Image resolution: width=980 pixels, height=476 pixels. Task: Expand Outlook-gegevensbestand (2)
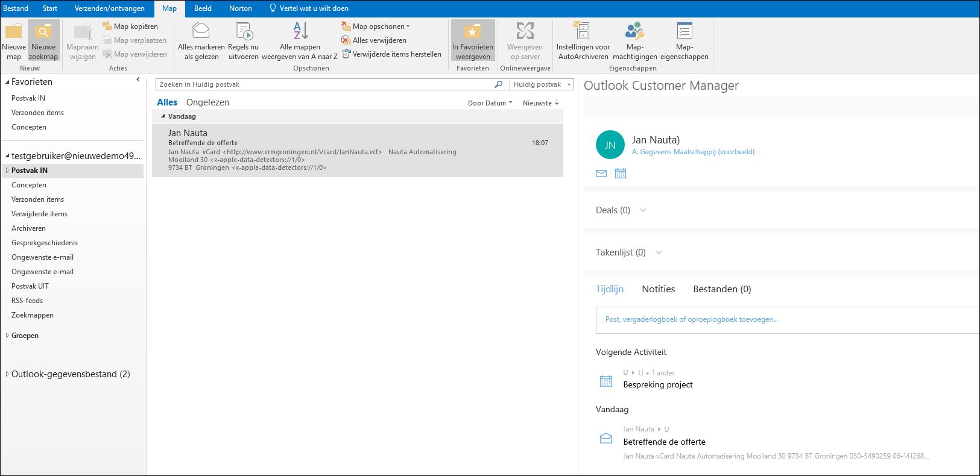click(7, 374)
